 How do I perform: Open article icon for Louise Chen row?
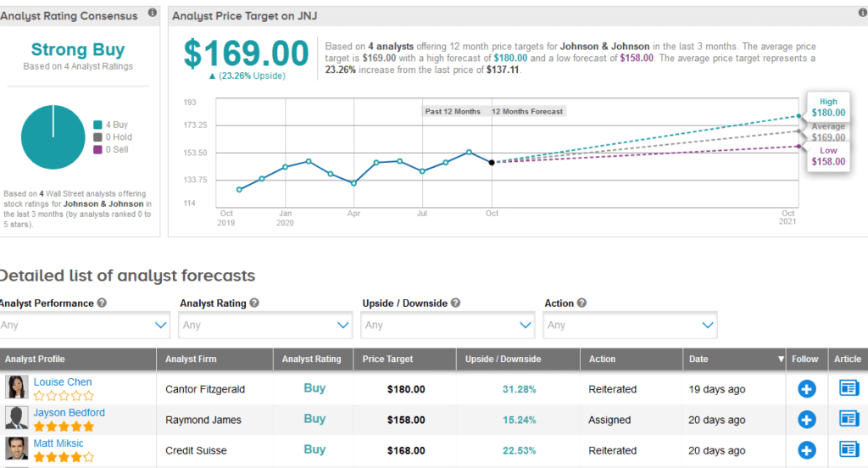click(848, 388)
